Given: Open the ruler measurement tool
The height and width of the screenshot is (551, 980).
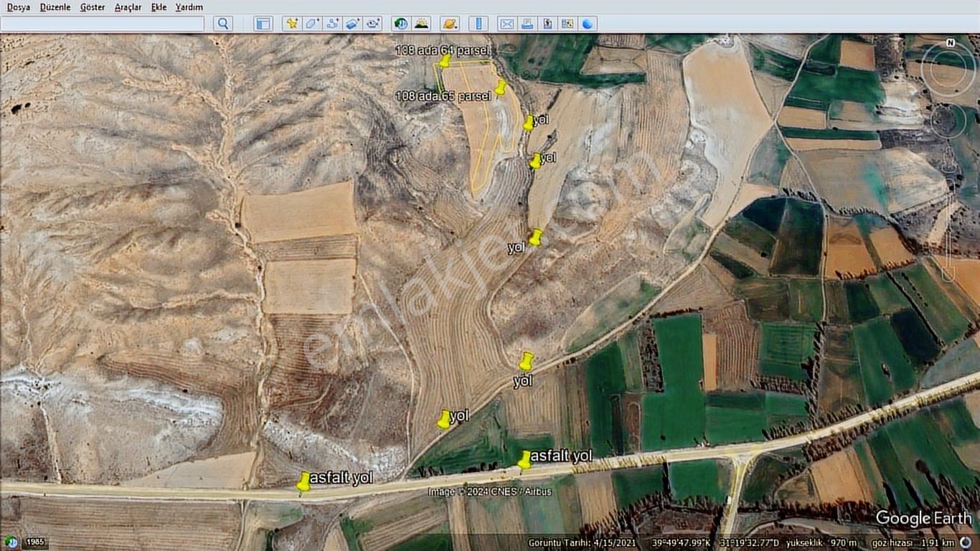Looking at the screenshot, I should (479, 24).
